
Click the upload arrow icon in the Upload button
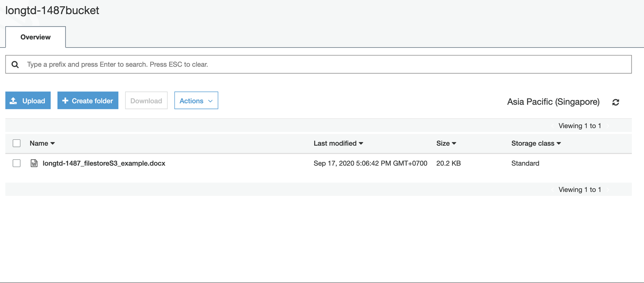coord(14,101)
